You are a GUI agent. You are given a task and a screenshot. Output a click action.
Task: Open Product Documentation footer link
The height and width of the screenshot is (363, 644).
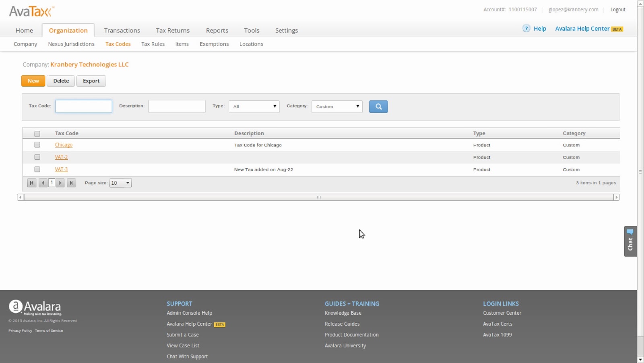pyautogui.click(x=352, y=335)
